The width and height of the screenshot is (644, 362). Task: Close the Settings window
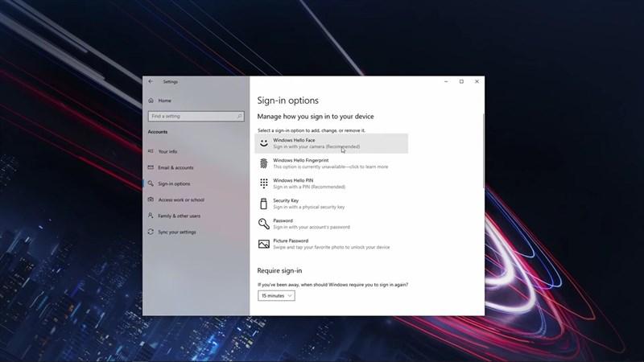click(477, 81)
